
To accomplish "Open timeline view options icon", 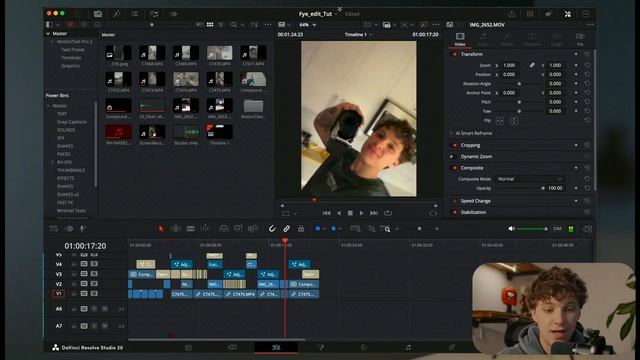I will point(53,229).
